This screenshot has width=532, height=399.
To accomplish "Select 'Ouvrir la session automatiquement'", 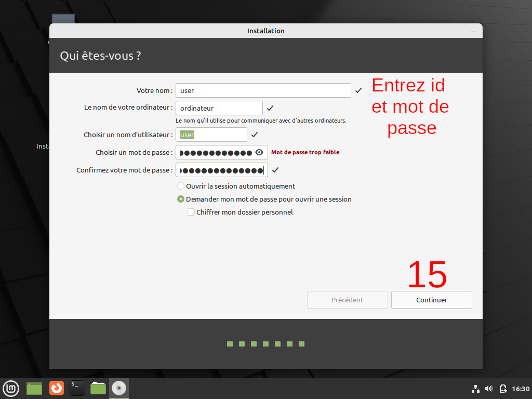I will tap(180, 185).
